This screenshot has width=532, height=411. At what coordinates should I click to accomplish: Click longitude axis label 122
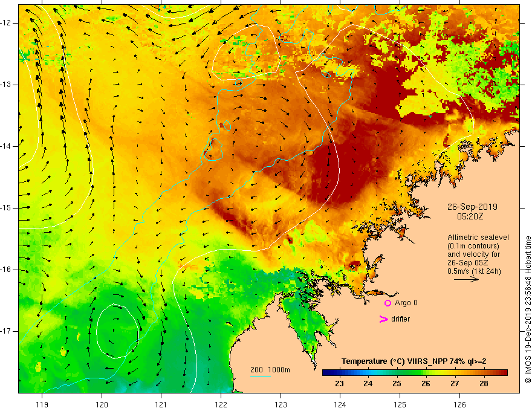pyautogui.click(x=221, y=404)
